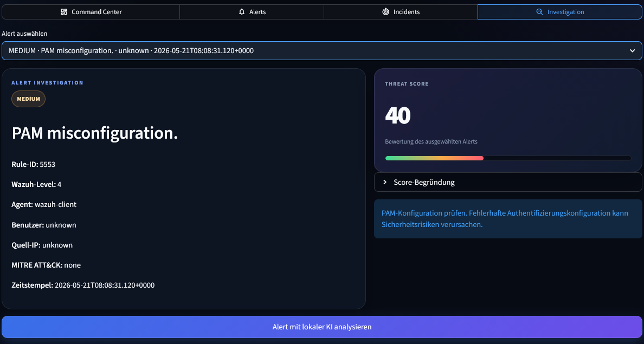
Task: Click the Zeitstempel timestamp line
Action: (x=83, y=285)
